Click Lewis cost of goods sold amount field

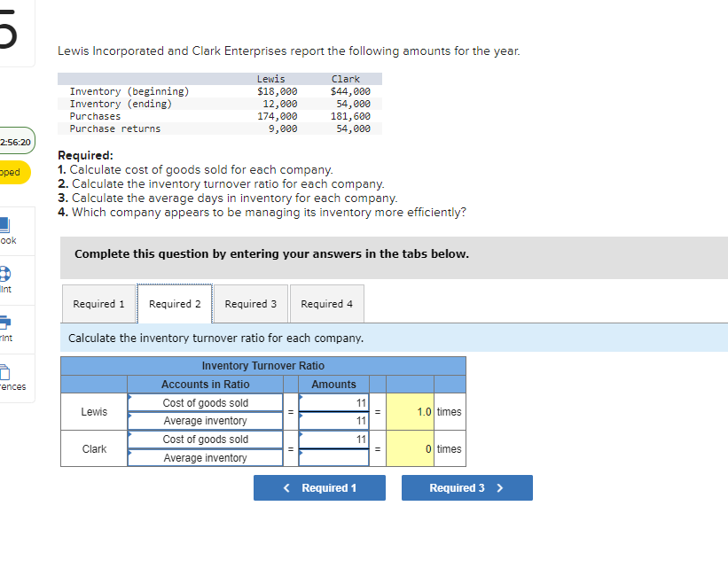[333, 403]
